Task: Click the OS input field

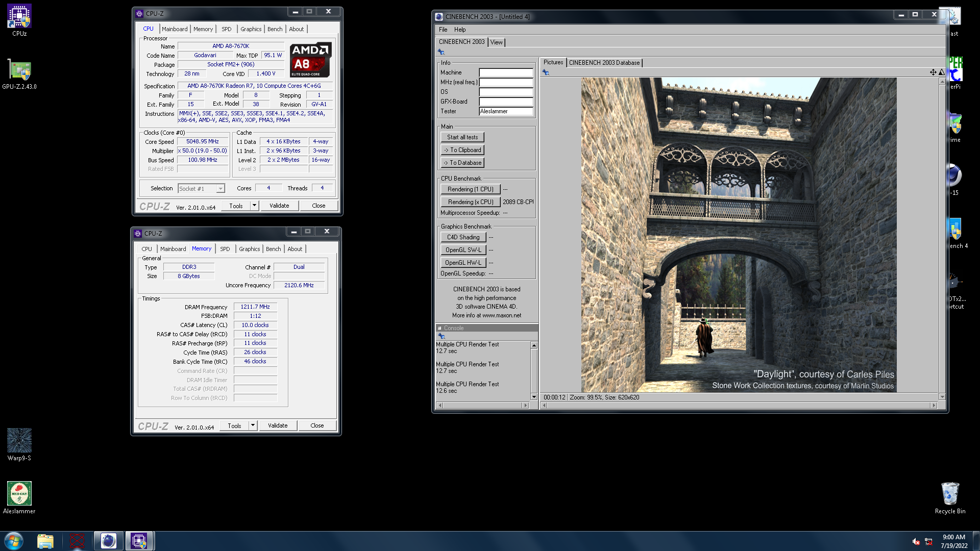Action: coord(506,92)
